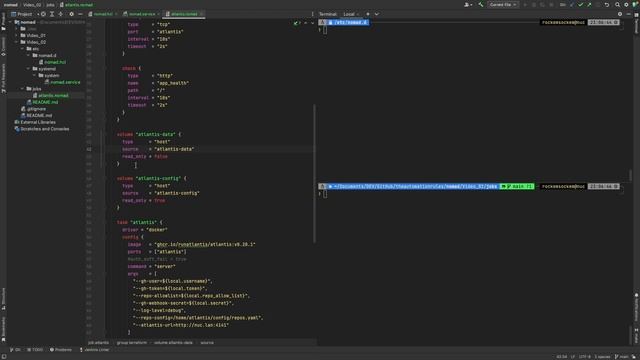Click the upper terminal pane prompt input
Screen dimensions: 640x360
coord(325,30)
